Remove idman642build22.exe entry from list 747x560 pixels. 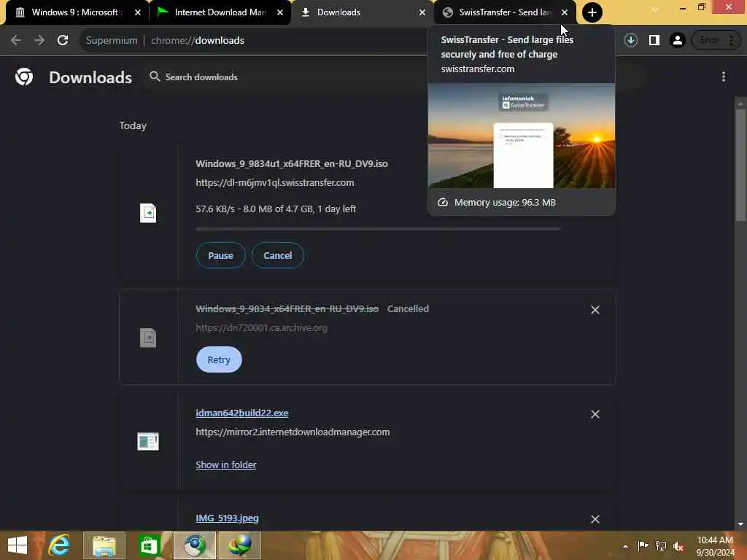pyautogui.click(x=595, y=414)
